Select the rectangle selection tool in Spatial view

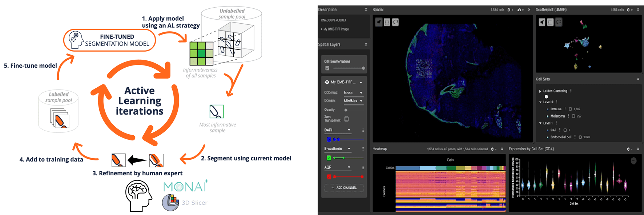tap(387, 22)
